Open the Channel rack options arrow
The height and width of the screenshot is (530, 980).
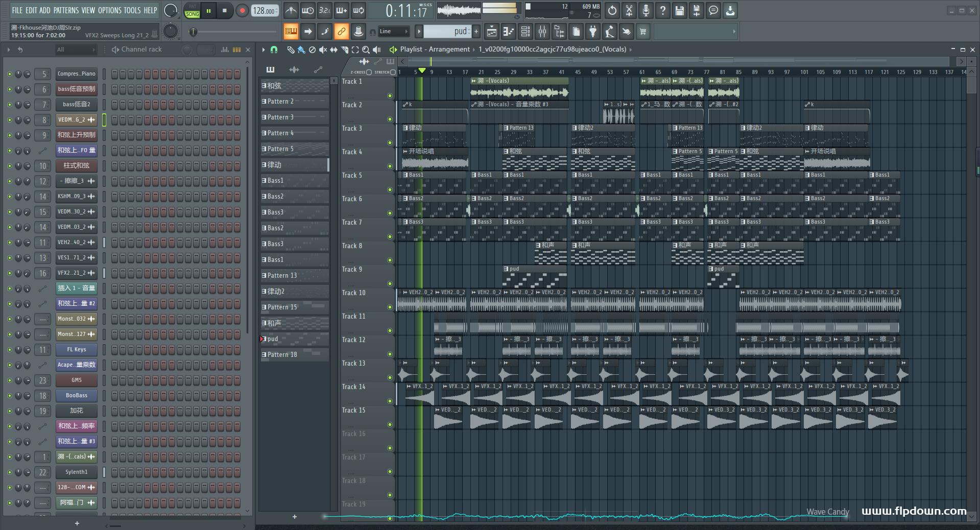pyautogui.click(x=8, y=50)
